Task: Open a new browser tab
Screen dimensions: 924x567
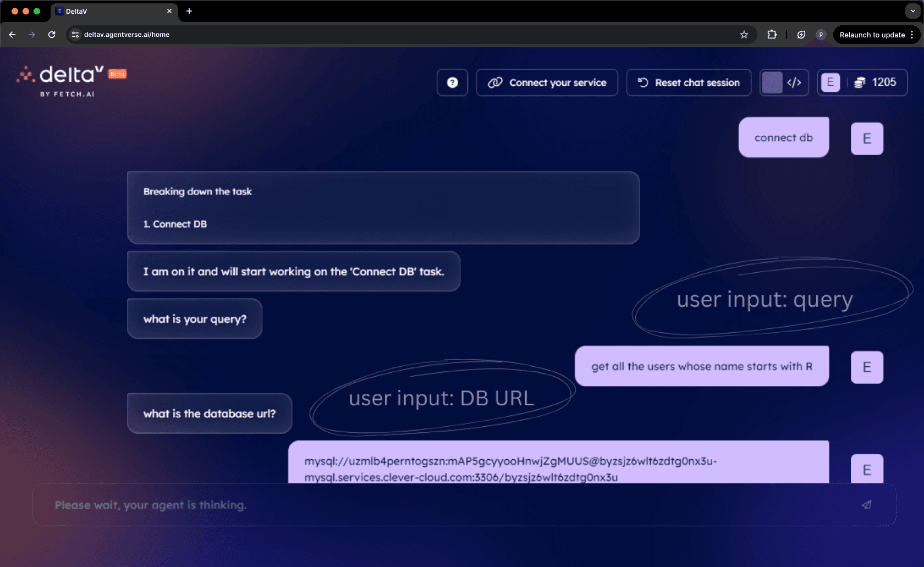Action: pyautogui.click(x=189, y=11)
